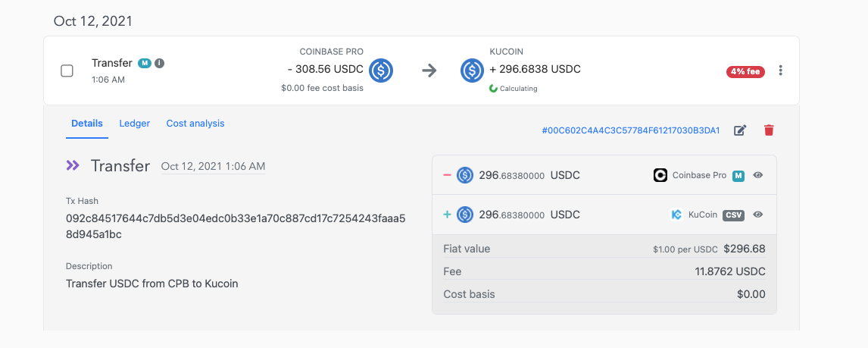Screen dimensions: 868x348
Task: Click the Coinbase Pro logo icon
Action: coord(660,176)
